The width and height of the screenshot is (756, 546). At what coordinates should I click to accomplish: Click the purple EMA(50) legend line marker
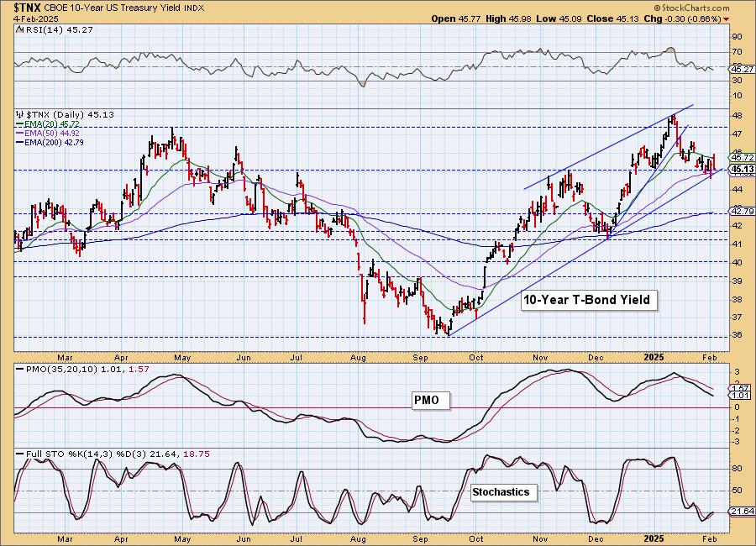coord(20,133)
